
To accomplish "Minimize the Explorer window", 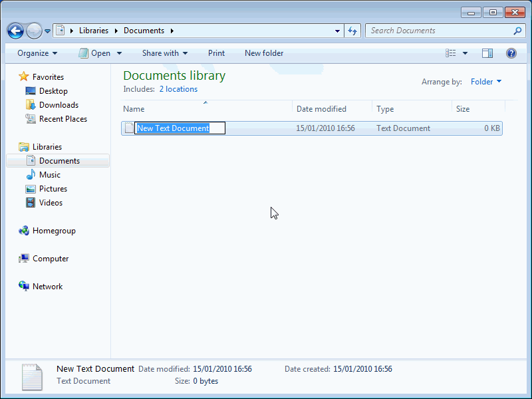I will tap(471, 13).
